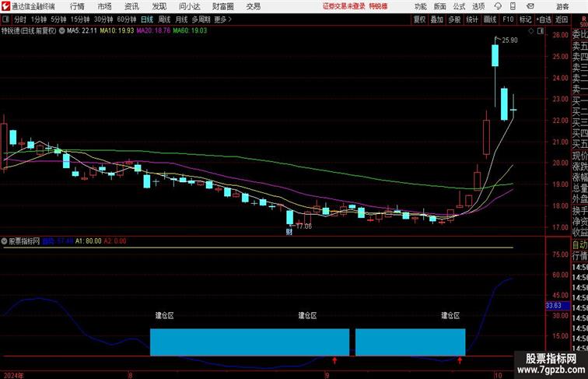Click the 标记 mark button
Image resolution: width=588 pixels, height=379 pixels.
pos(525,19)
